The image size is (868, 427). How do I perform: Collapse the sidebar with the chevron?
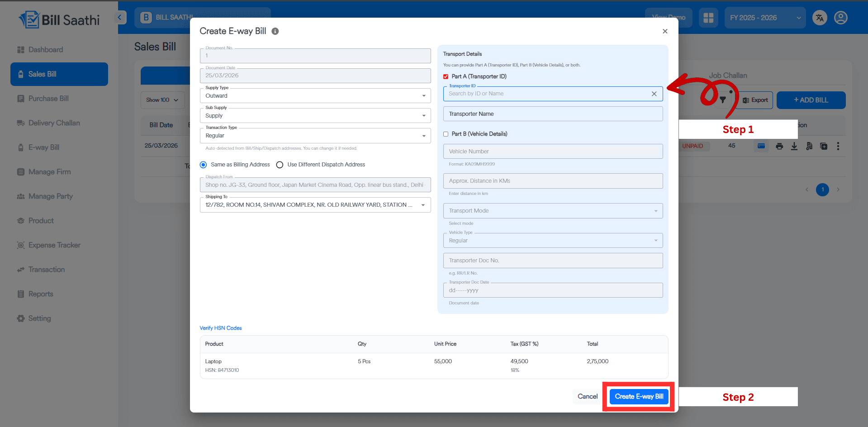(x=120, y=18)
